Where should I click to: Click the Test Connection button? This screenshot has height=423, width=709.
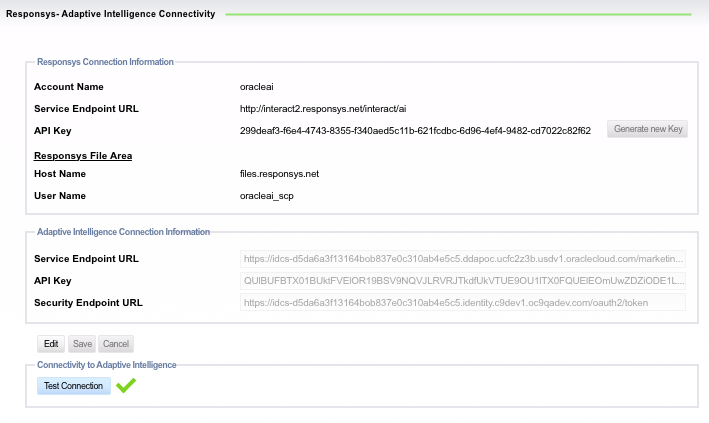(x=74, y=386)
